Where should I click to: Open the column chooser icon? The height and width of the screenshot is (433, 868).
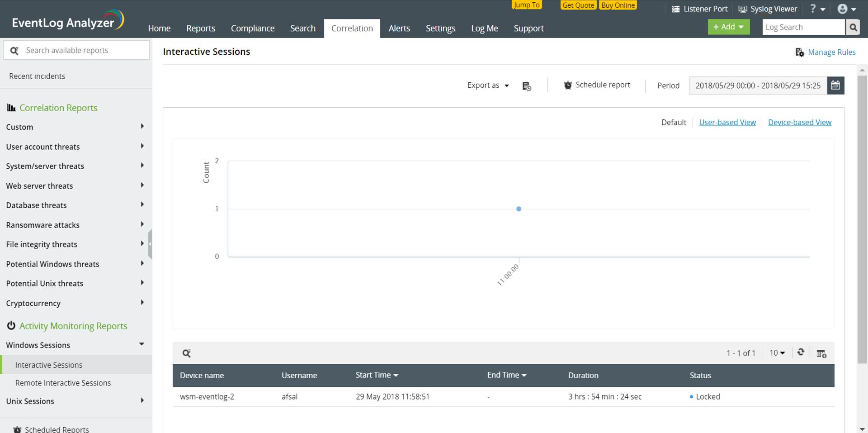click(821, 353)
